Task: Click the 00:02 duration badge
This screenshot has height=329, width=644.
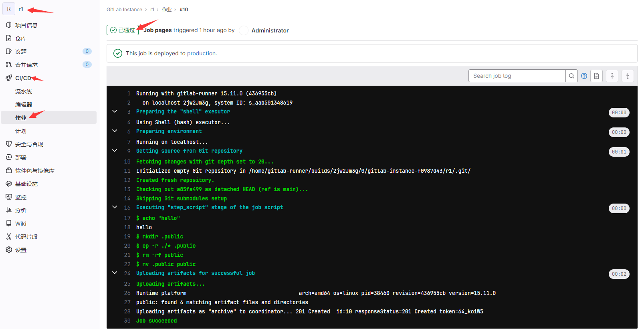Action: tap(619, 274)
